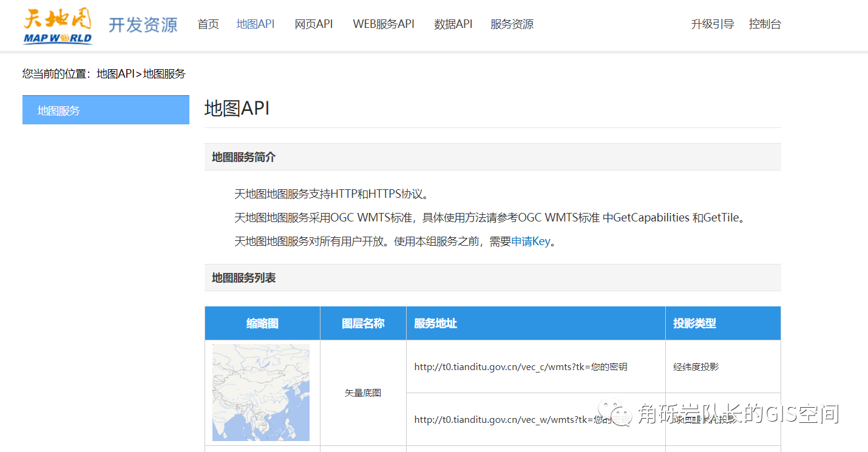The image size is (868, 452).
Task: Open the 服务资源 menu
Action: 512,24
